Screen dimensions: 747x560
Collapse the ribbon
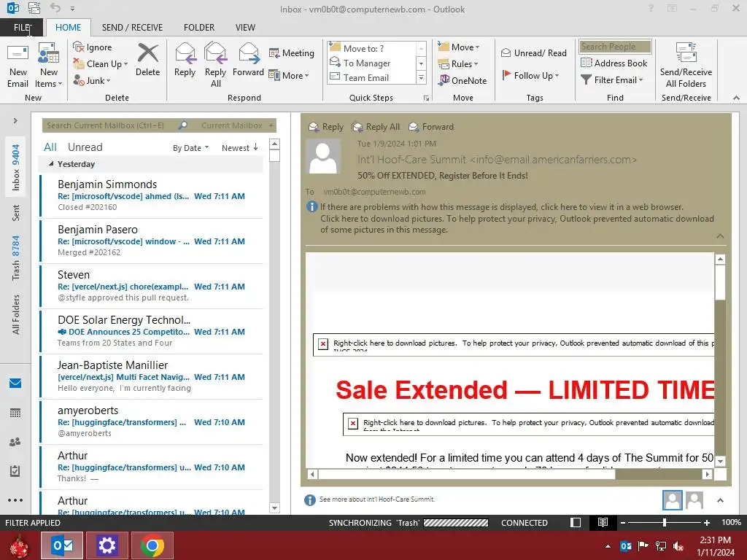736,98
